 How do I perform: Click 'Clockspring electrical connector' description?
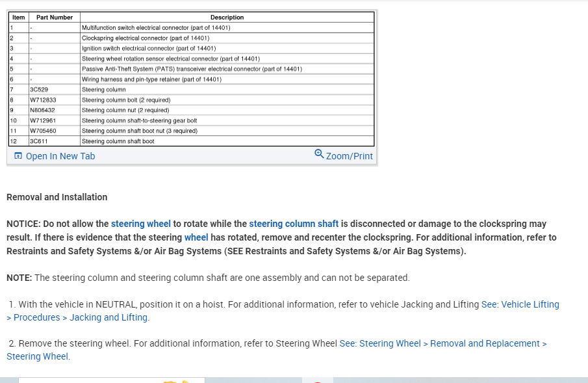tap(146, 38)
